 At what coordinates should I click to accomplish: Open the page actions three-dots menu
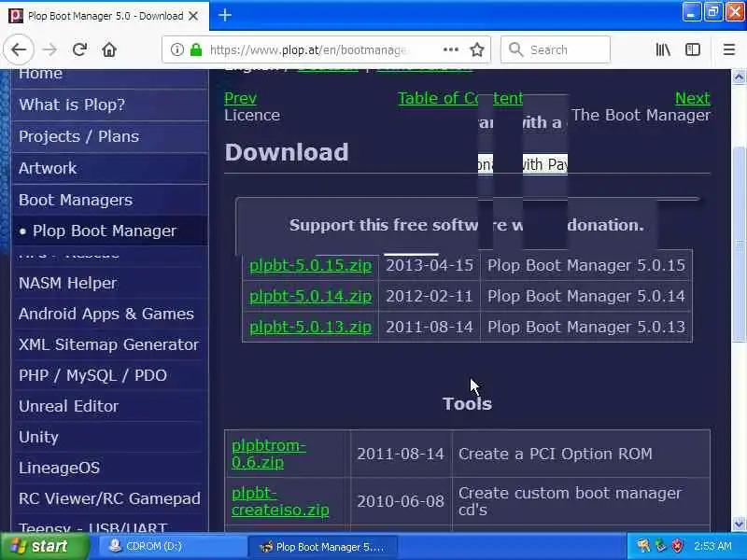(x=451, y=49)
